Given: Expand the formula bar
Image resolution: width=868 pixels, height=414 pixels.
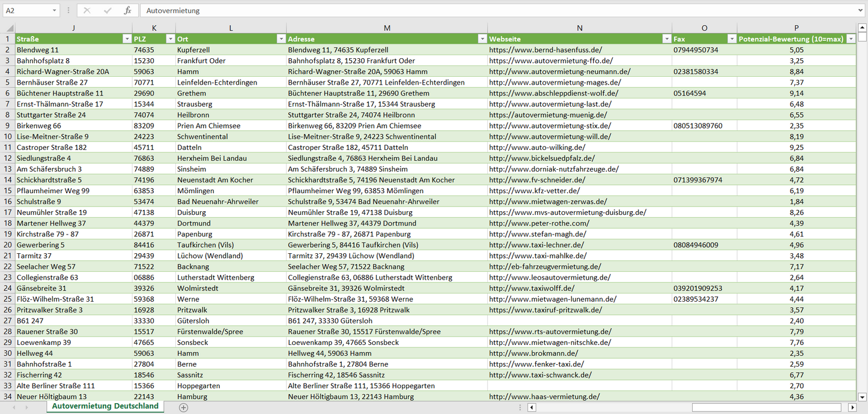Looking at the screenshot, I should click(x=861, y=11).
